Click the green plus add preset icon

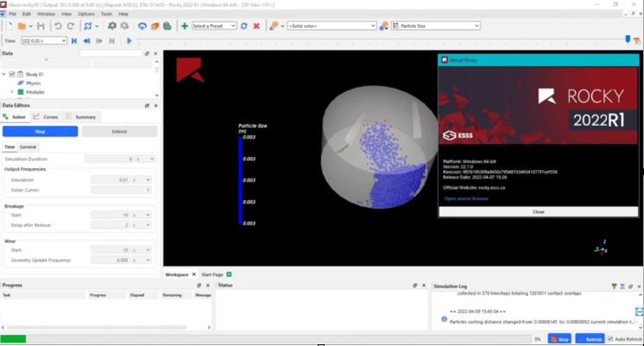(x=185, y=26)
